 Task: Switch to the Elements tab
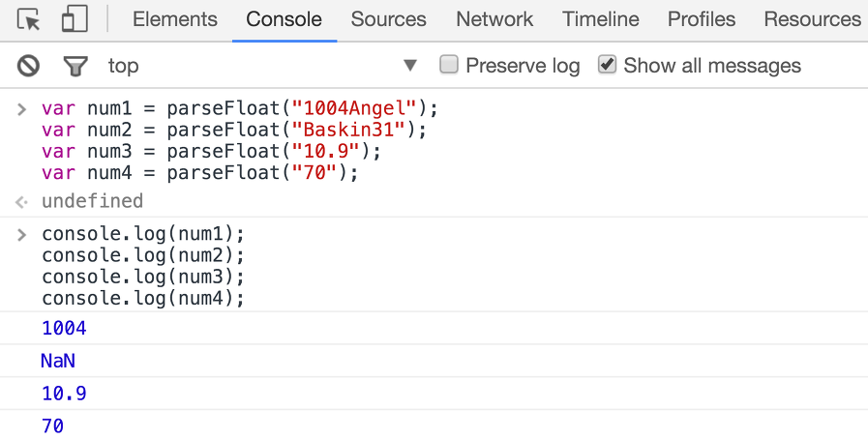pyautogui.click(x=175, y=19)
